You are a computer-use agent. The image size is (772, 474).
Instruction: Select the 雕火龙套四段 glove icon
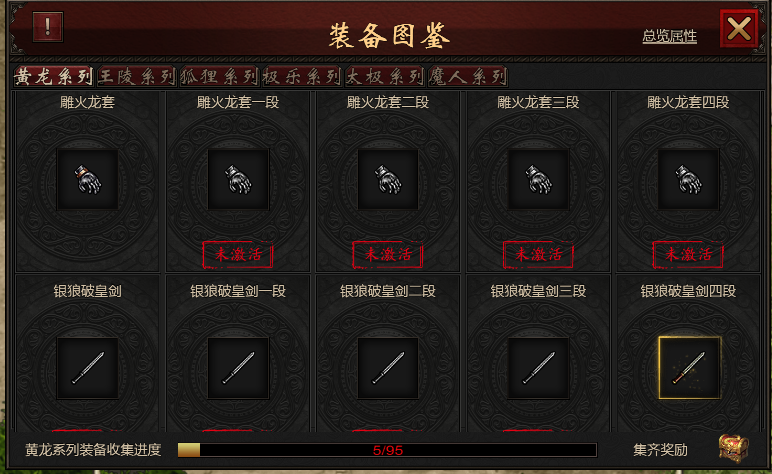(688, 180)
